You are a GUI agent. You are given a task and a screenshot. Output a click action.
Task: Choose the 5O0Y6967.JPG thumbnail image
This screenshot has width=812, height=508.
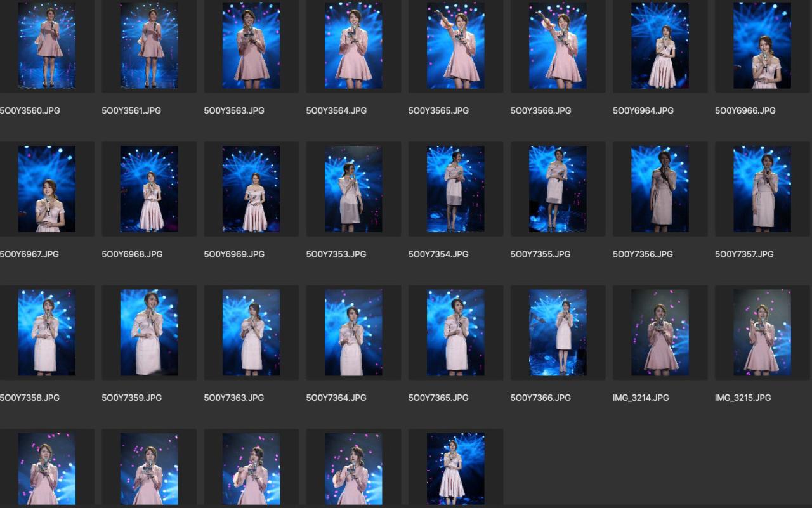click(x=46, y=189)
